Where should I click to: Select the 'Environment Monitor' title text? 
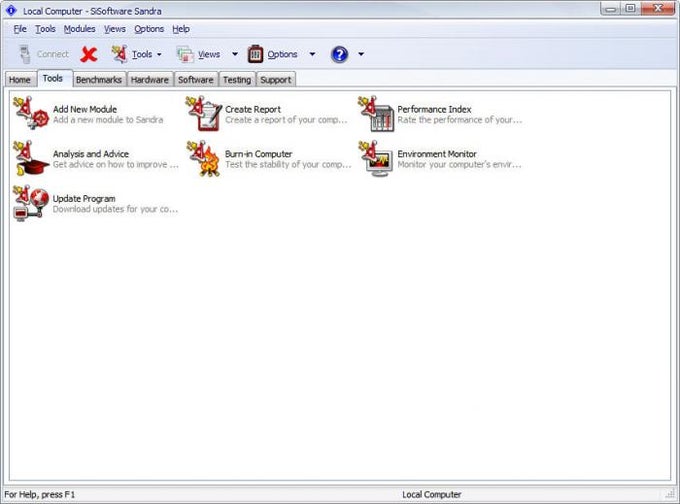pyautogui.click(x=437, y=154)
